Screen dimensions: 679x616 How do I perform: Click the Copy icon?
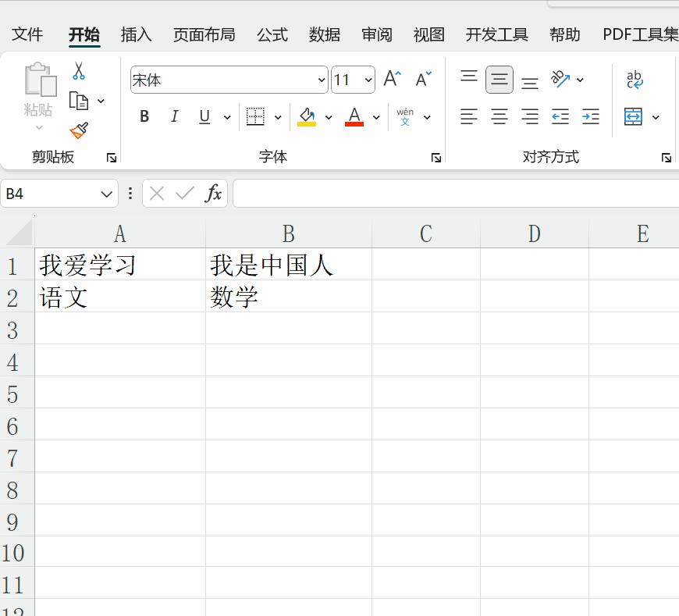coord(78,101)
